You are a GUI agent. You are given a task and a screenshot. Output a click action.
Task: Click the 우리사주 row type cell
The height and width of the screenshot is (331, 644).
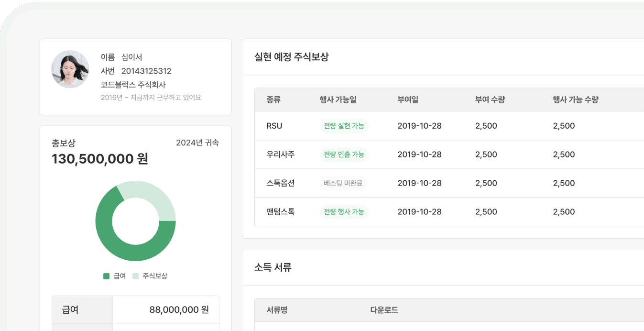coord(281,154)
